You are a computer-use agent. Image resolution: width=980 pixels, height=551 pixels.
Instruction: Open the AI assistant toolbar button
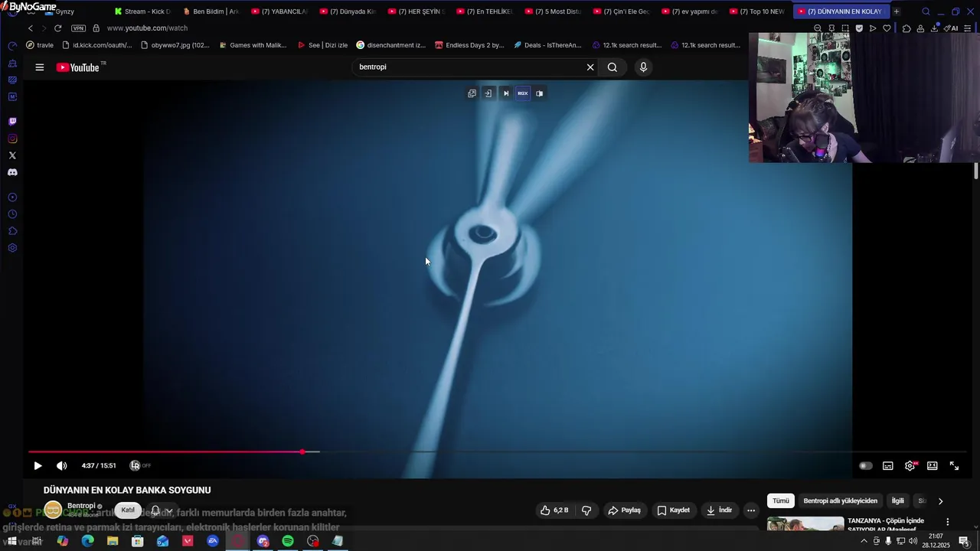pos(951,28)
